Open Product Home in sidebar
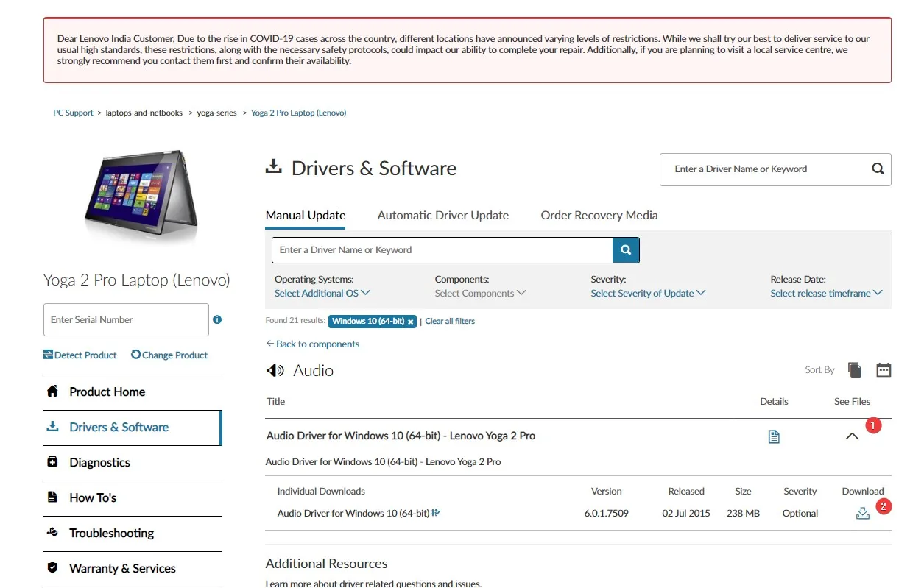Viewport: 924px width, 588px height. coord(133,392)
